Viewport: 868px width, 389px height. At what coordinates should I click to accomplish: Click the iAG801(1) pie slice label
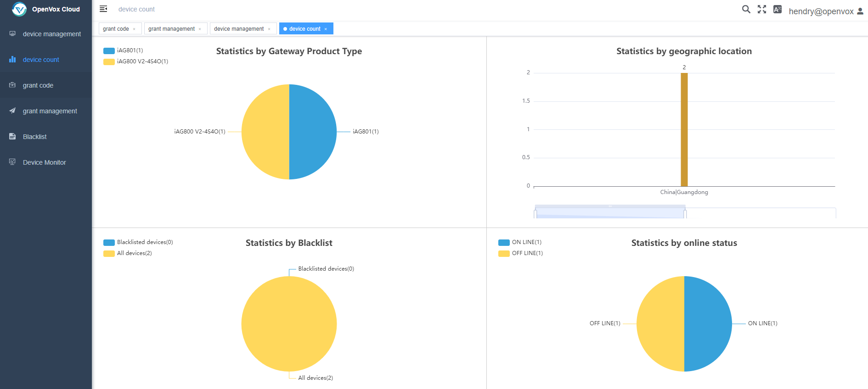tap(366, 132)
